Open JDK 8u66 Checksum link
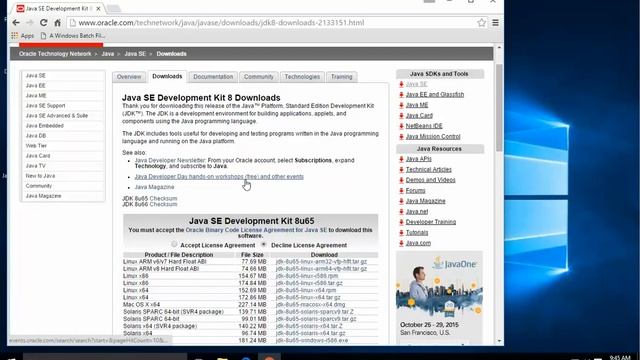This screenshot has width=640, height=360. 163,204
